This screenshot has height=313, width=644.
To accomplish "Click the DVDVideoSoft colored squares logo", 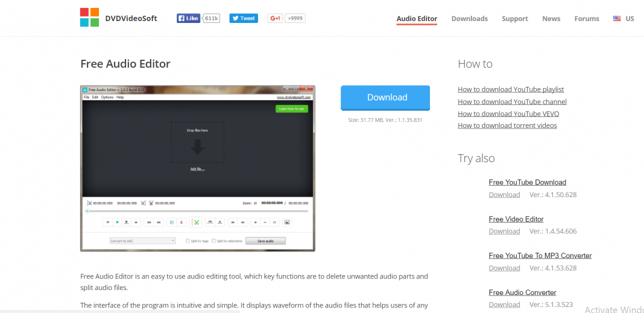I will (x=89, y=17).
